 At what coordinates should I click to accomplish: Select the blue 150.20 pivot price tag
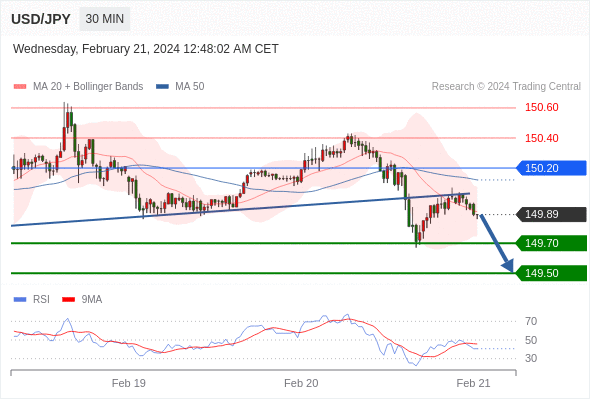click(x=551, y=168)
